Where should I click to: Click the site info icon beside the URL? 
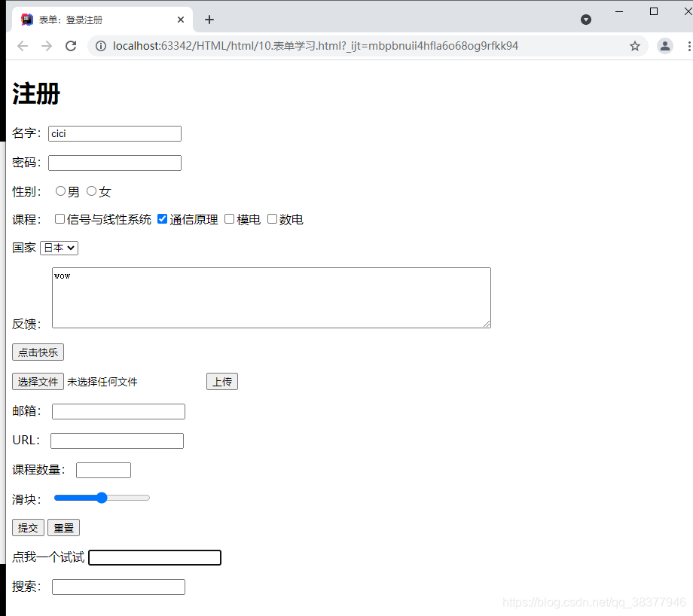[100, 45]
